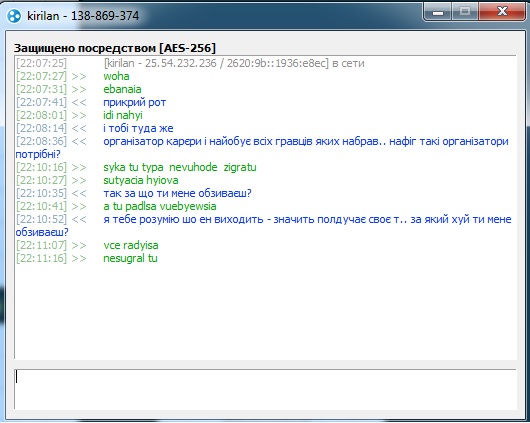Click the Hamachi icon in title bar
The image size is (530, 423).
(14, 16)
